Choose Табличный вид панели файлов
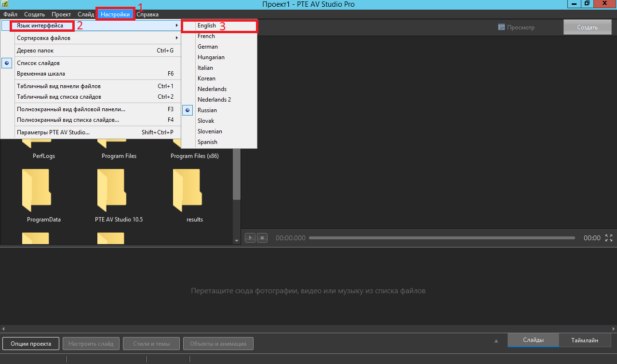This screenshot has height=364, width=617. pos(91,86)
